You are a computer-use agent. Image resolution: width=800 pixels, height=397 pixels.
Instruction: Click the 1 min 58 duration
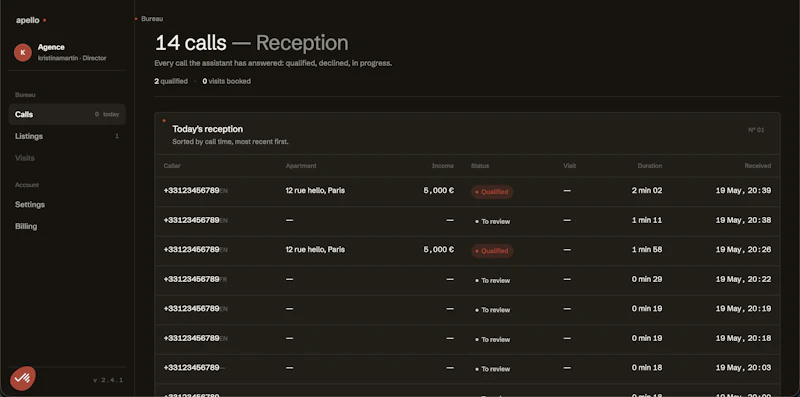pyautogui.click(x=647, y=250)
